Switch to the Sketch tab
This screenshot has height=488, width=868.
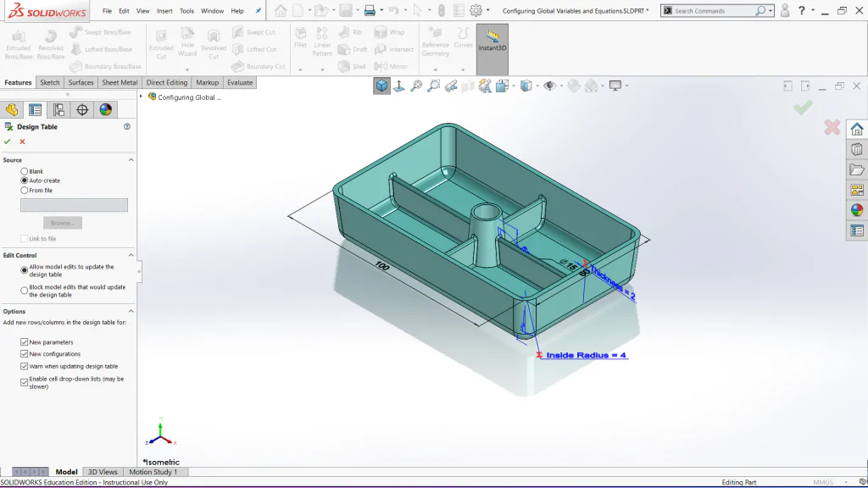(x=49, y=82)
